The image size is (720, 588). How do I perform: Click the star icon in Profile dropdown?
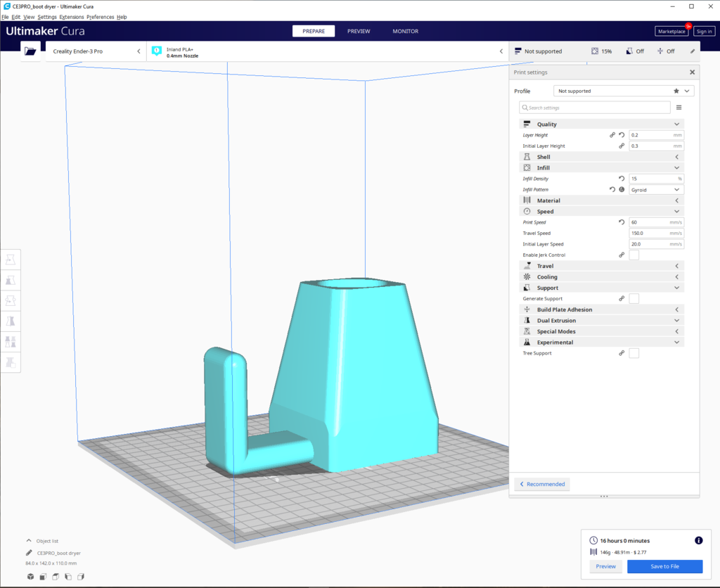(x=676, y=91)
